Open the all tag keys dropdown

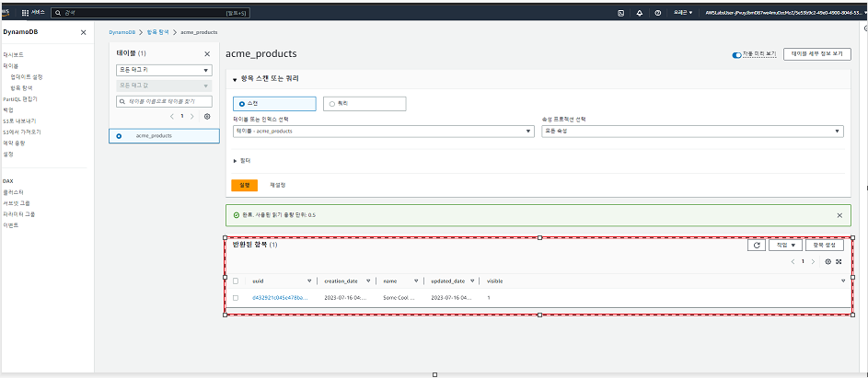[x=164, y=70]
